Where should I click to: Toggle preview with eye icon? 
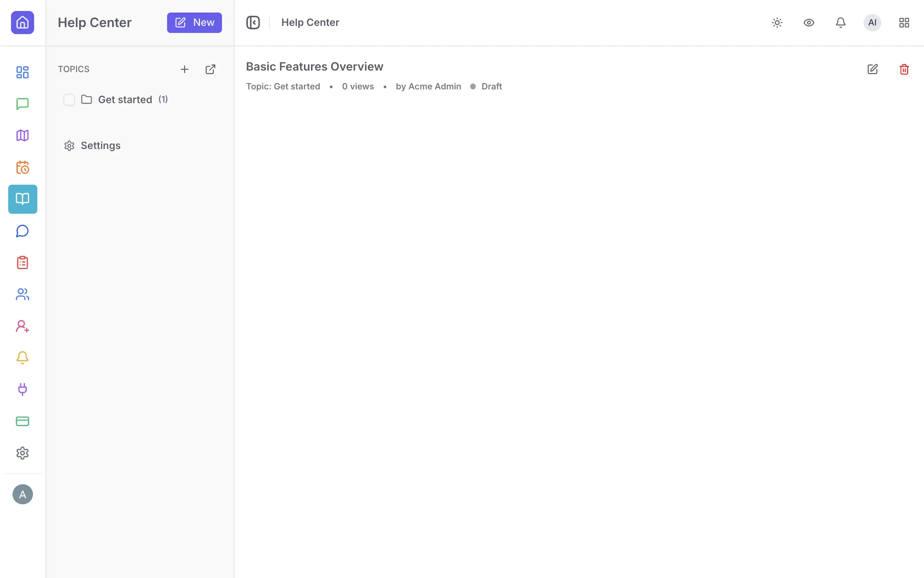pyautogui.click(x=809, y=23)
